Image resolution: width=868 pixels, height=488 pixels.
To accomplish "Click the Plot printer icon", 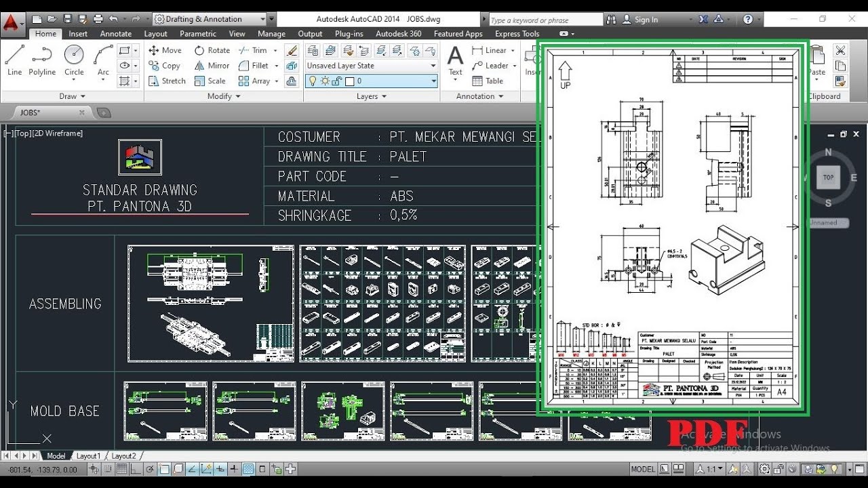I will [98, 19].
